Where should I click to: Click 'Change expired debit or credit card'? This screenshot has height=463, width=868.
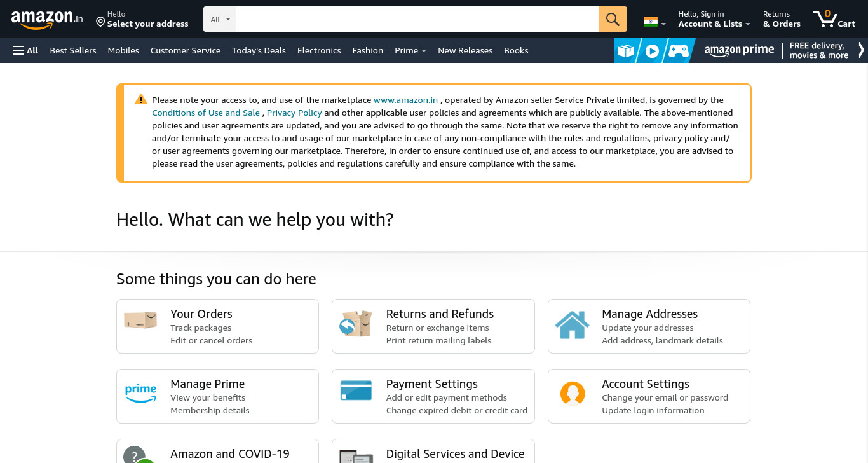[x=457, y=411]
